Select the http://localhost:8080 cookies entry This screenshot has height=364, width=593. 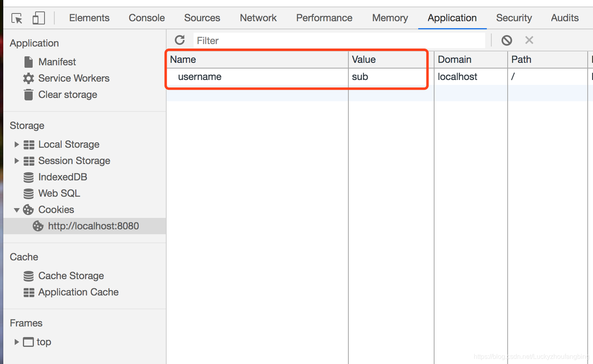pyautogui.click(x=85, y=226)
